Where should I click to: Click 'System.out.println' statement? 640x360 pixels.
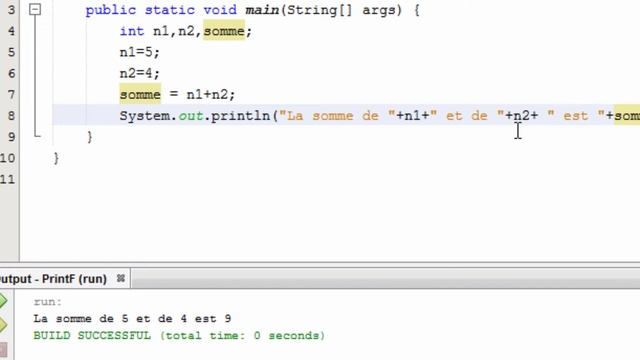195,116
